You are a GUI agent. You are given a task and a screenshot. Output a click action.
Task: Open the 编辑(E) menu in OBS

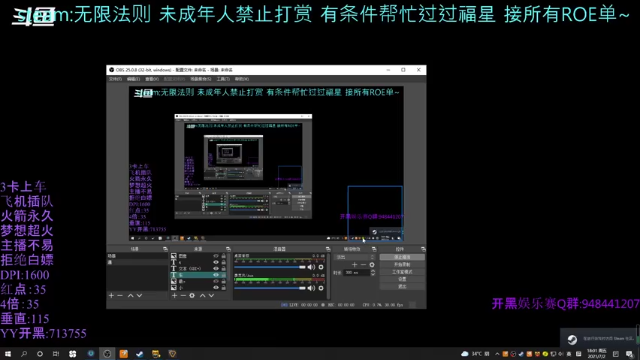tap(133, 79)
